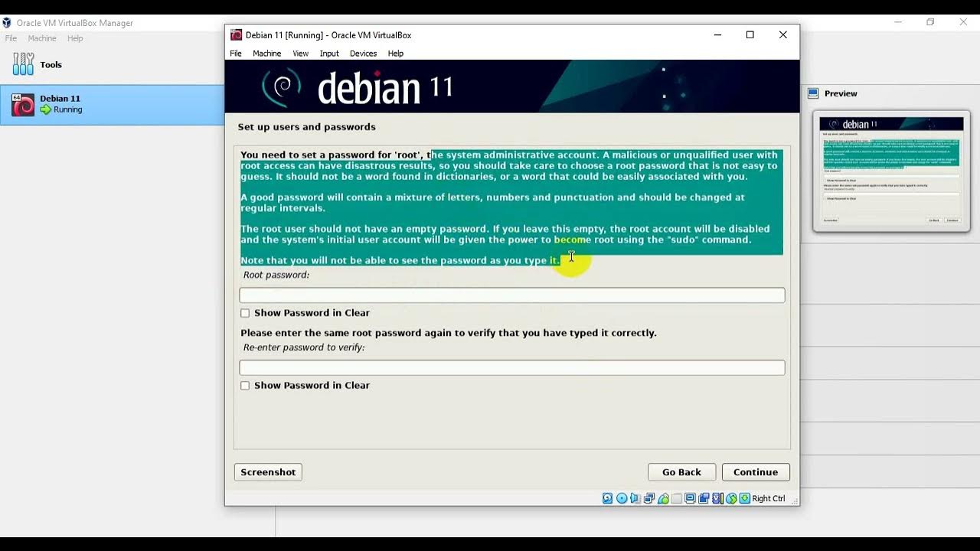Open Machine menu in VirtualBox Manager
The image size is (980, 551).
(42, 38)
